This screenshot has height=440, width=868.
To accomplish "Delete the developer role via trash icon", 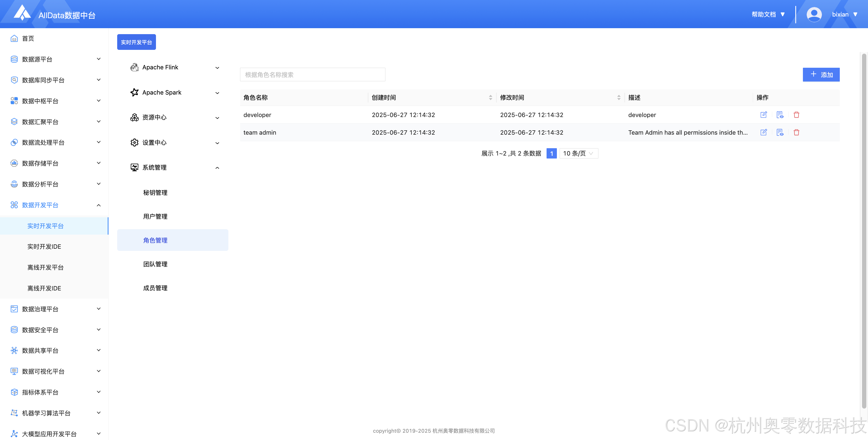I will pos(796,115).
